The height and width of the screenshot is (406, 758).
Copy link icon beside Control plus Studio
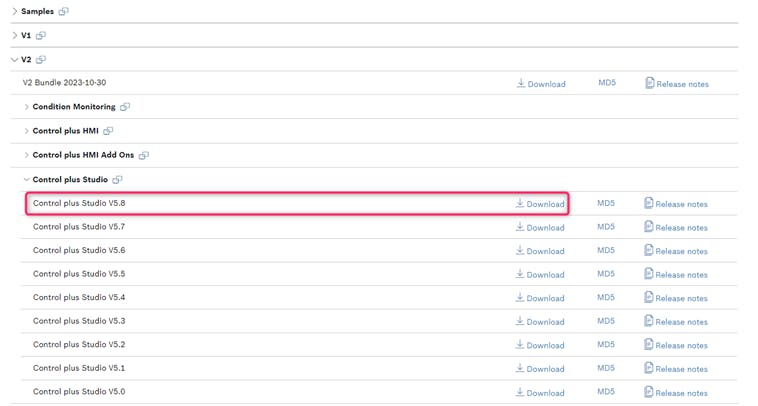[x=117, y=180]
